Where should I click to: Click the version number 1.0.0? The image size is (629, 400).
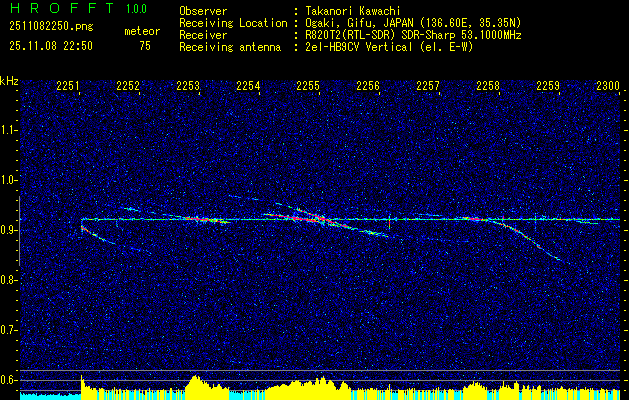(x=136, y=9)
